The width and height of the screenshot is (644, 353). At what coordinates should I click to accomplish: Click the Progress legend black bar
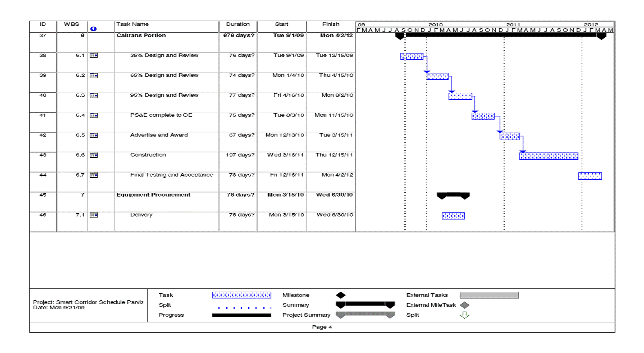[x=242, y=315]
